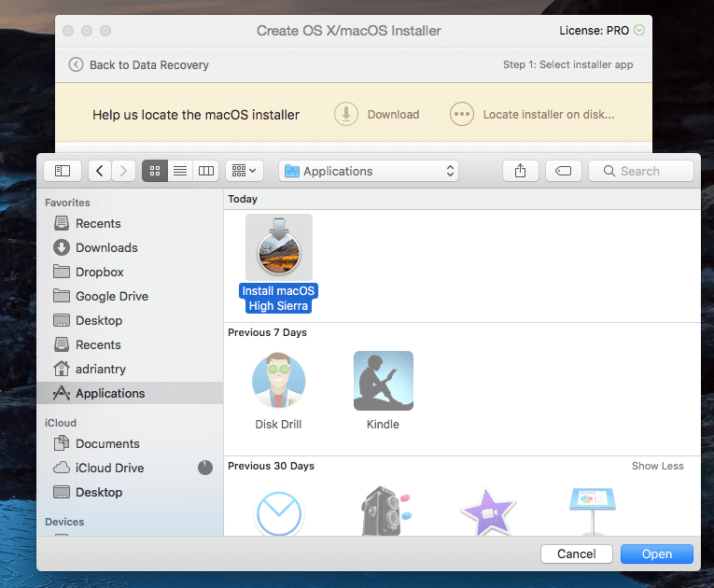
Task: Open Desktop under Favorites
Action: click(130, 321)
